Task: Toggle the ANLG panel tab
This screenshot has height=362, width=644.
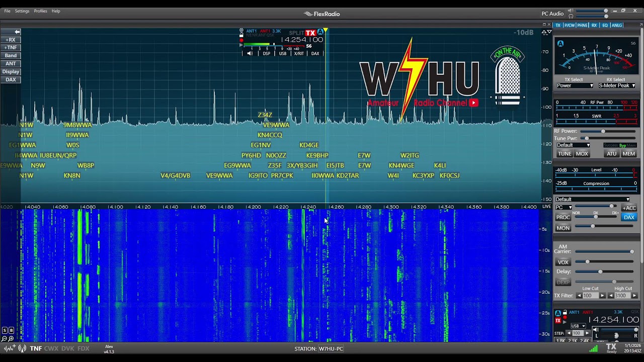Action: pos(616,25)
